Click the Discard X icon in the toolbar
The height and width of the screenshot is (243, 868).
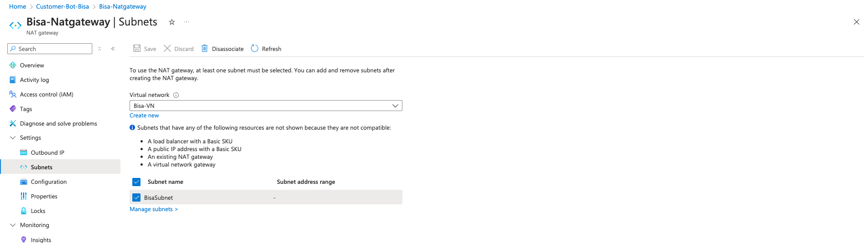click(167, 48)
